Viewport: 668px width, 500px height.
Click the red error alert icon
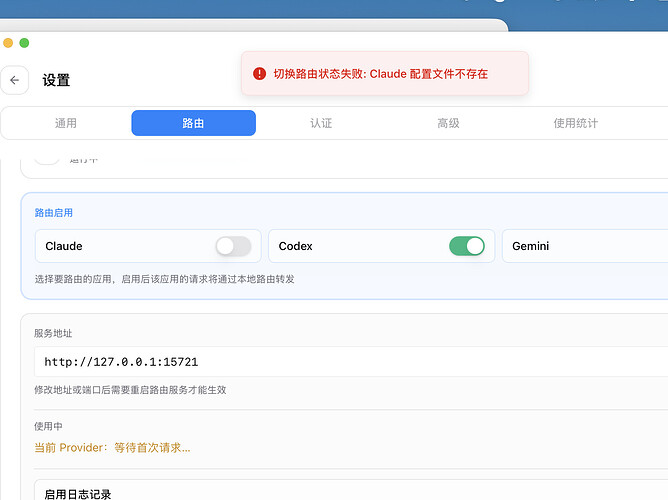[259, 74]
